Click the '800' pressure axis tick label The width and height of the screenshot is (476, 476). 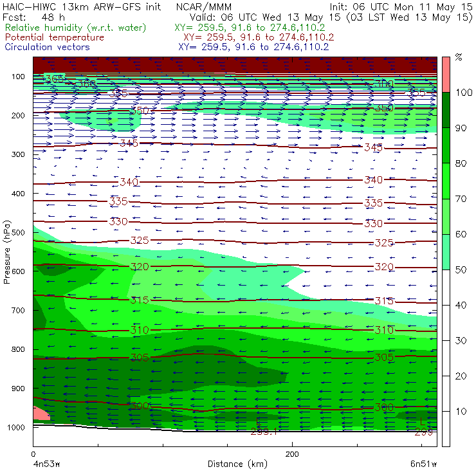click(18, 349)
